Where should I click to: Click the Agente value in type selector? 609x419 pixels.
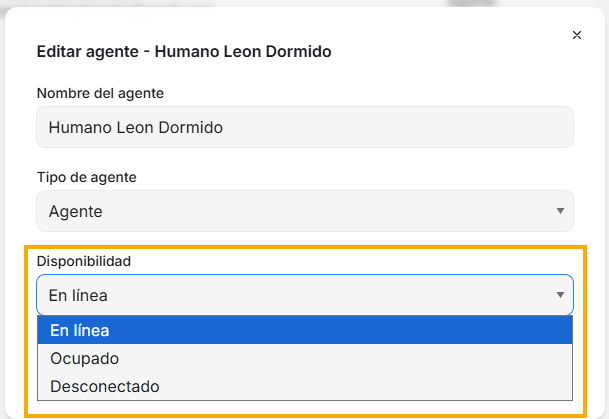point(76,211)
